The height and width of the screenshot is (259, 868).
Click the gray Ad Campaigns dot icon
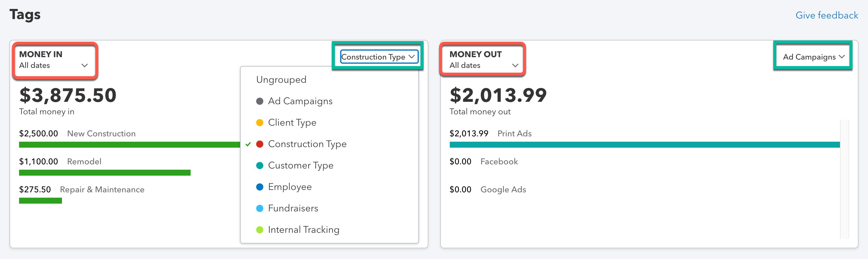pyautogui.click(x=259, y=102)
